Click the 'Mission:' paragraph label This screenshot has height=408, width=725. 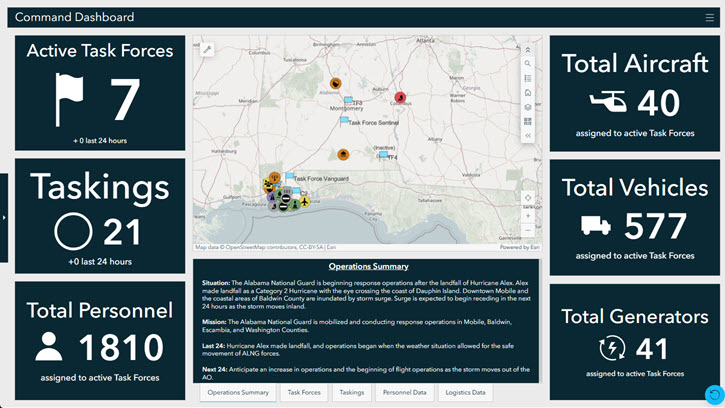214,321
